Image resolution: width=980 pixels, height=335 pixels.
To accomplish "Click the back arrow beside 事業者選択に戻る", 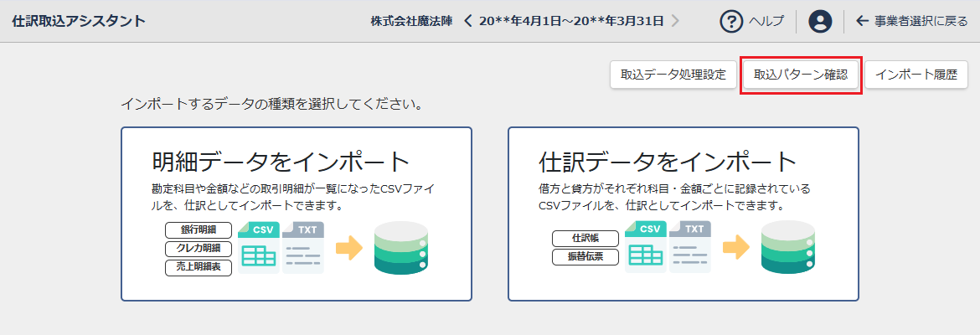I will [x=862, y=21].
